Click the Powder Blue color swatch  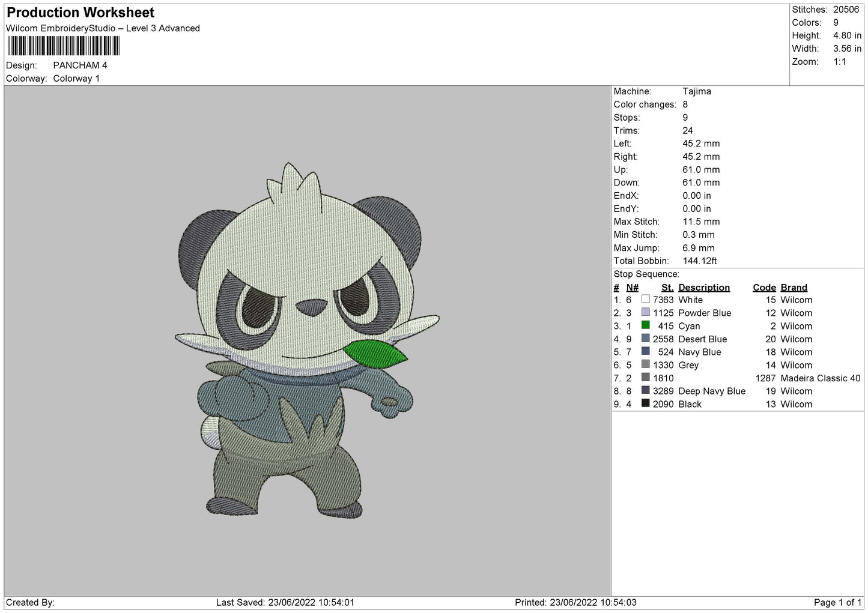coord(646,312)
